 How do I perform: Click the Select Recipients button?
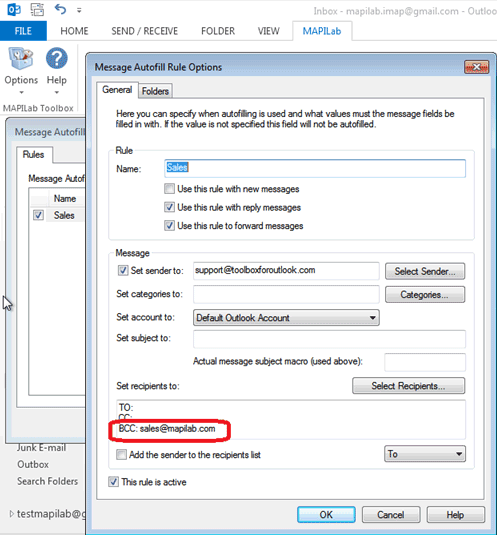[x=408, y=386]
